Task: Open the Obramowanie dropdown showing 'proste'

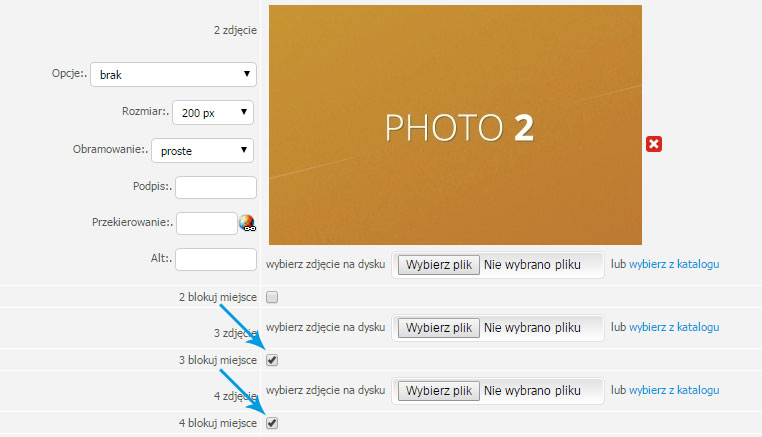Action: pos(203,151)
